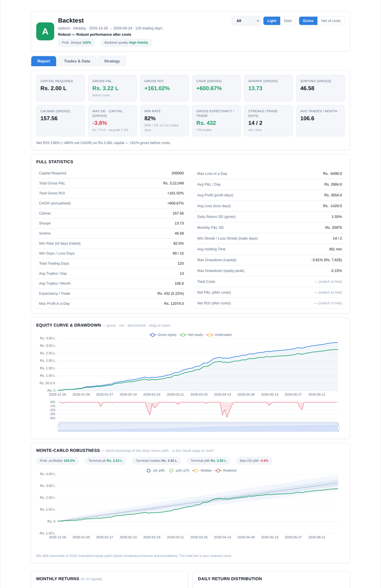Click the Streaks 14 / 2 card
Image resolution: width=381 pixels, height=588 pixels.
coord(268,121)
